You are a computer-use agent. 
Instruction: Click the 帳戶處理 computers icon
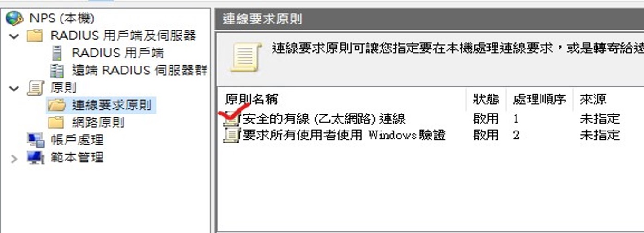pos(36,140)
